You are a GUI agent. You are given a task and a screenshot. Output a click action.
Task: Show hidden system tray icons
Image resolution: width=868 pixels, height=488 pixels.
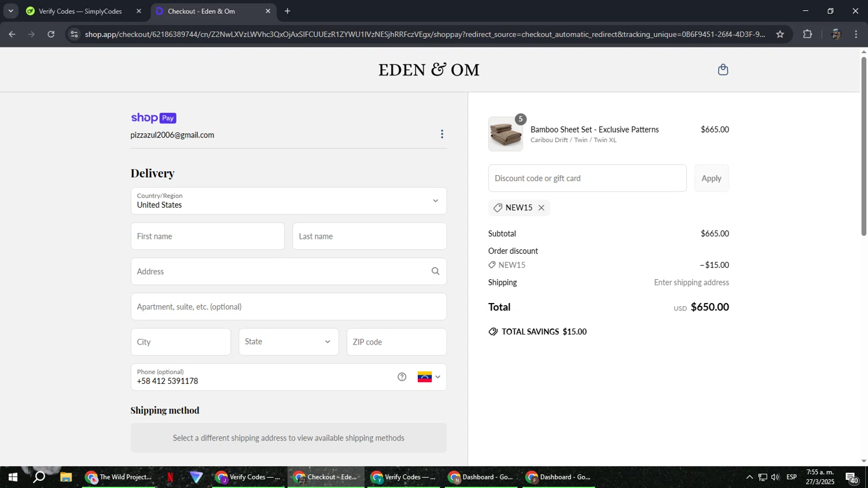point(749,478)
